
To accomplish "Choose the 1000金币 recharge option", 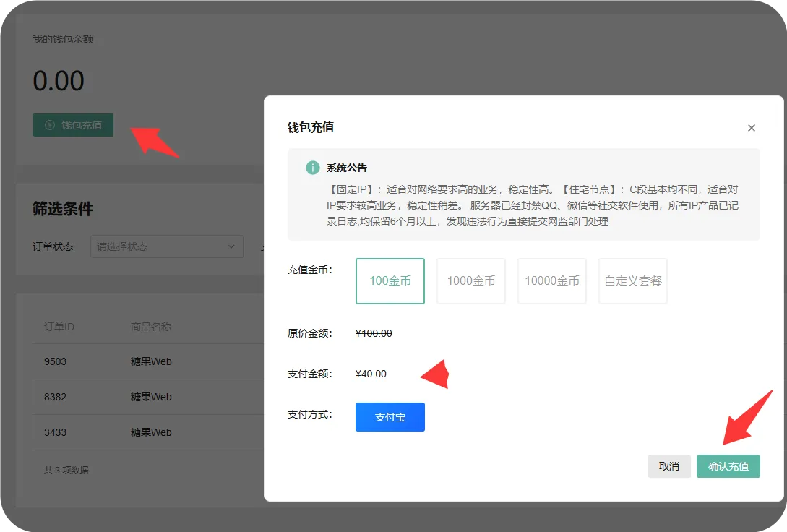I will [470, 281].
